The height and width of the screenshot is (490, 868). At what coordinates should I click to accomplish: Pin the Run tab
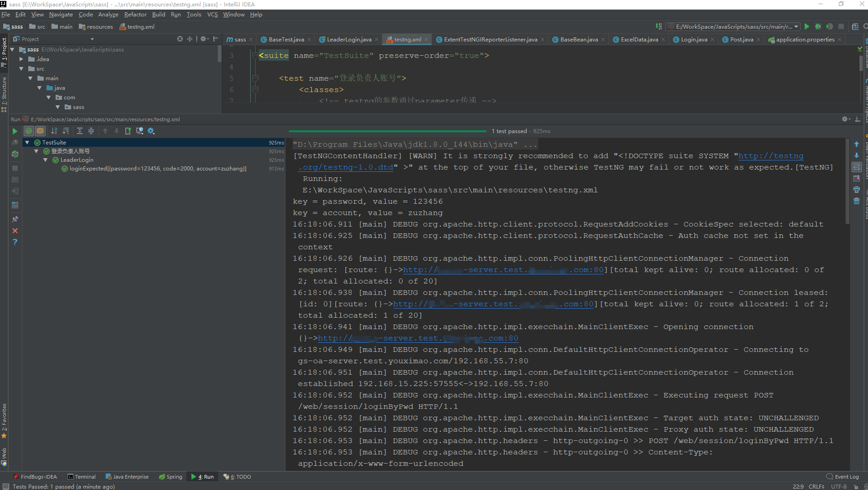(x=15, y=219)
